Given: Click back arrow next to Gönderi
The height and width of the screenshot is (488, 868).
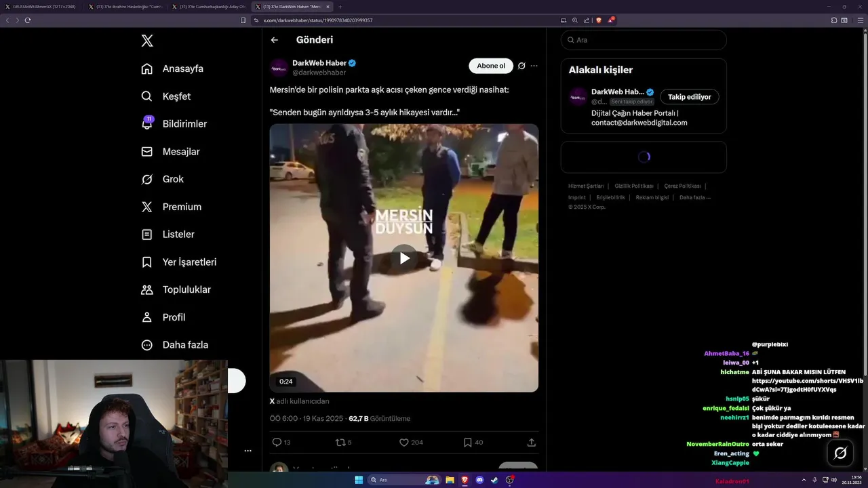Looking at the screenshot, I should click(275, 40).
